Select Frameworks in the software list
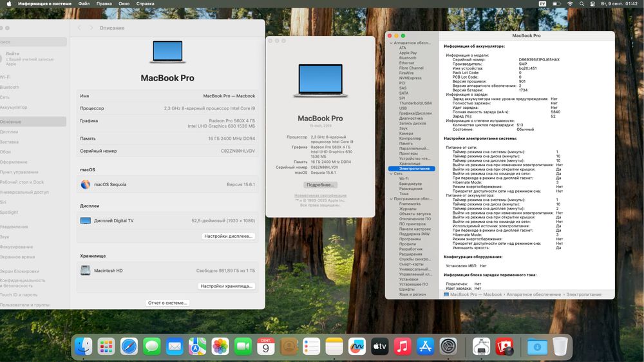 pyautogui.click(x=410, y=204)
